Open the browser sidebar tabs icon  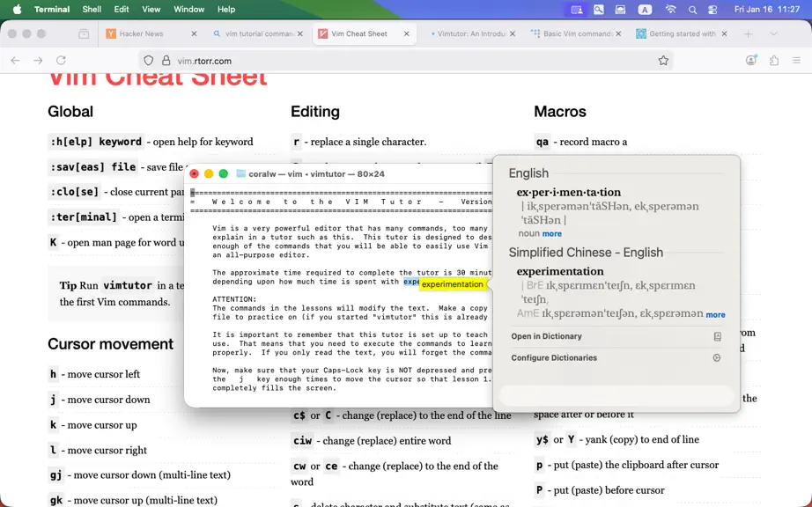click(84, 34)
